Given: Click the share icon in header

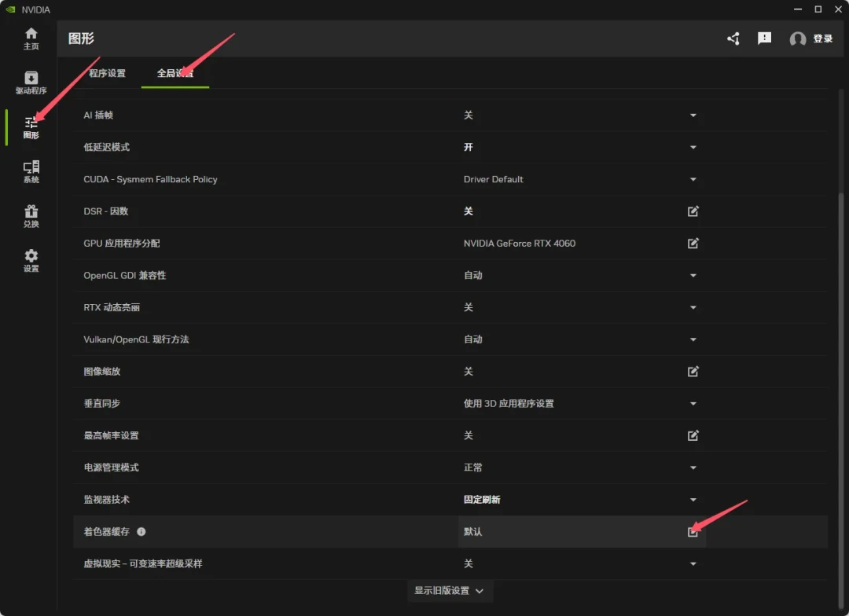Looking at the screenshot, I should [x=733, y=38].
